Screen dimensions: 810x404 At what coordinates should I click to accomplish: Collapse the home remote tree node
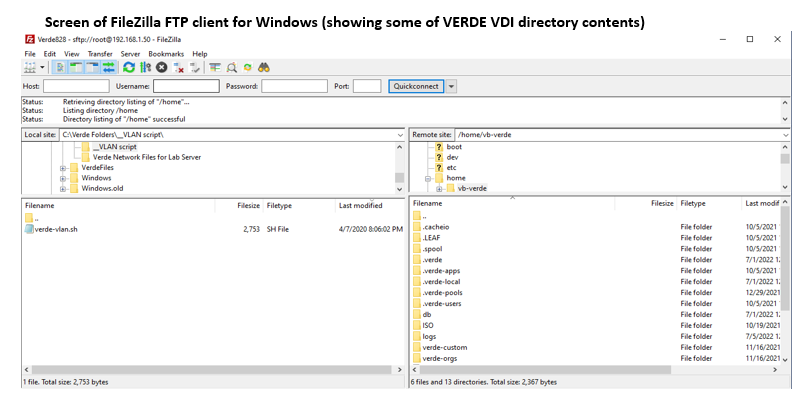pyautogui.click(x=428, y=178)
